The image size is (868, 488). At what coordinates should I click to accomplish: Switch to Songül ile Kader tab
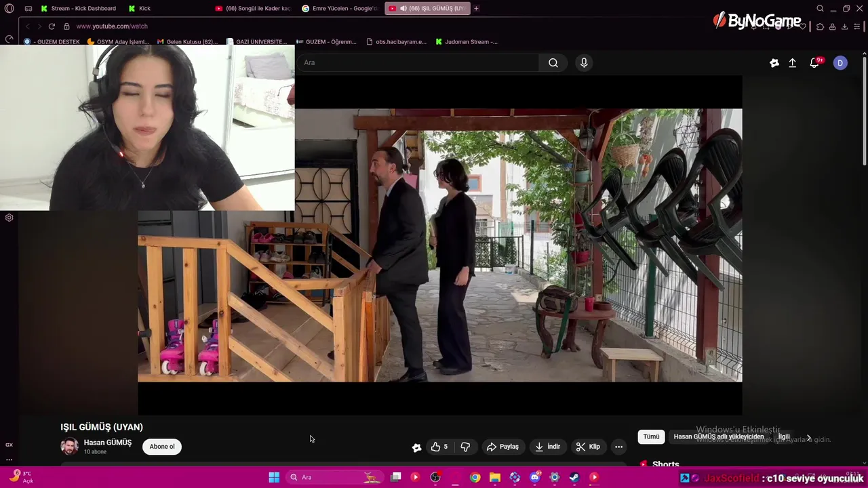pos(252,8)
